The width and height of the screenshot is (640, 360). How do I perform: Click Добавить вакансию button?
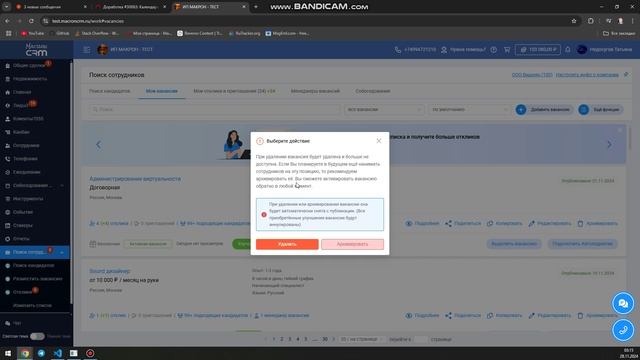click(x=544, y=109)
